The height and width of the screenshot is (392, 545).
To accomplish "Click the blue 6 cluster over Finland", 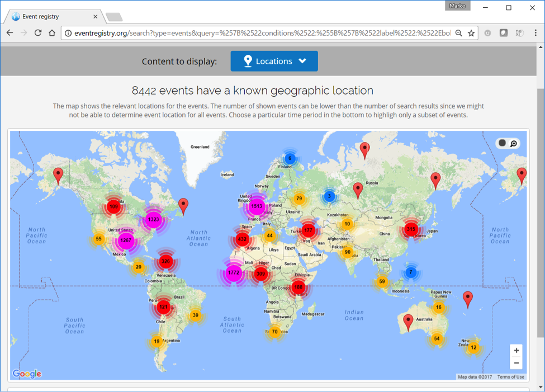I will 290,158.
